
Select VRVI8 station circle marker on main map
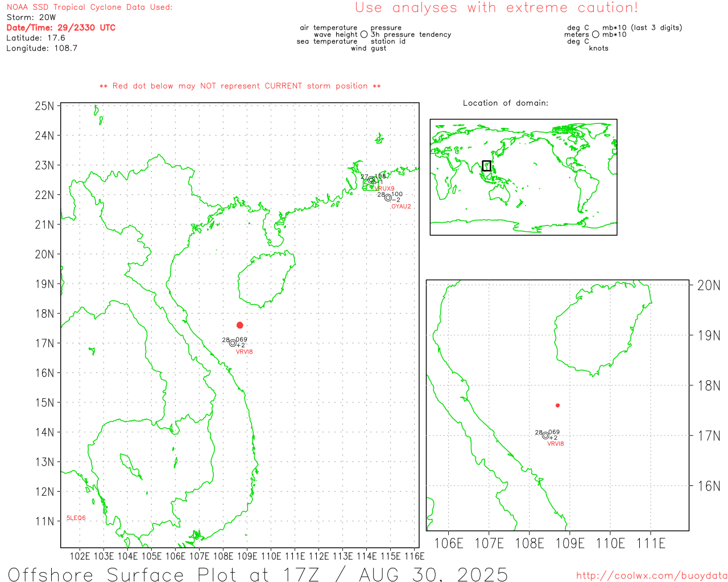coord(233,343)
